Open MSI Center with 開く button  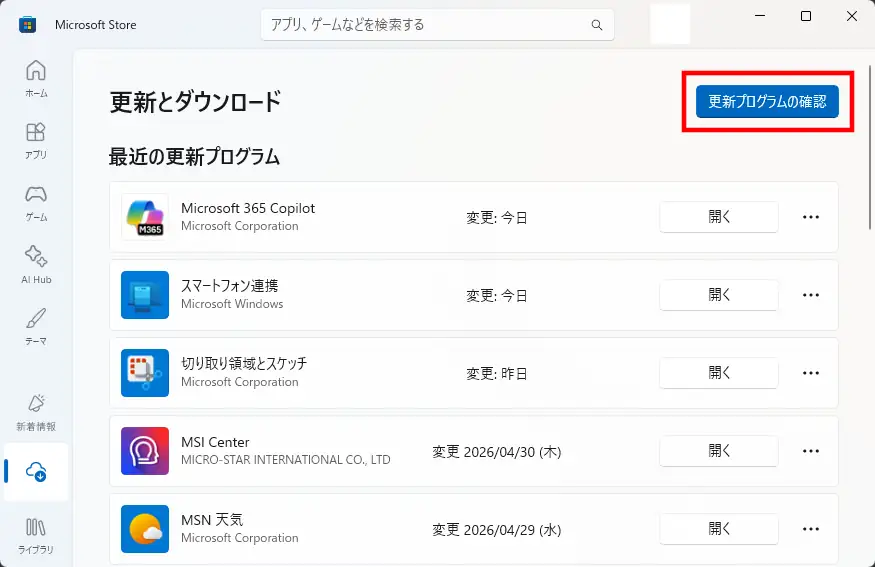[x=719, y=451]
